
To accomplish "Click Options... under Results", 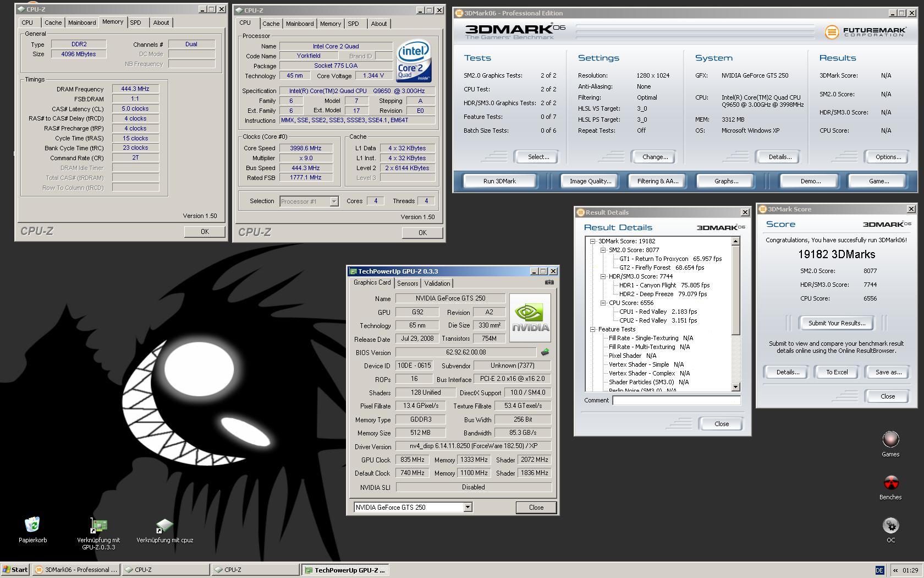I will pyautogui.click(x=888, y=157).
